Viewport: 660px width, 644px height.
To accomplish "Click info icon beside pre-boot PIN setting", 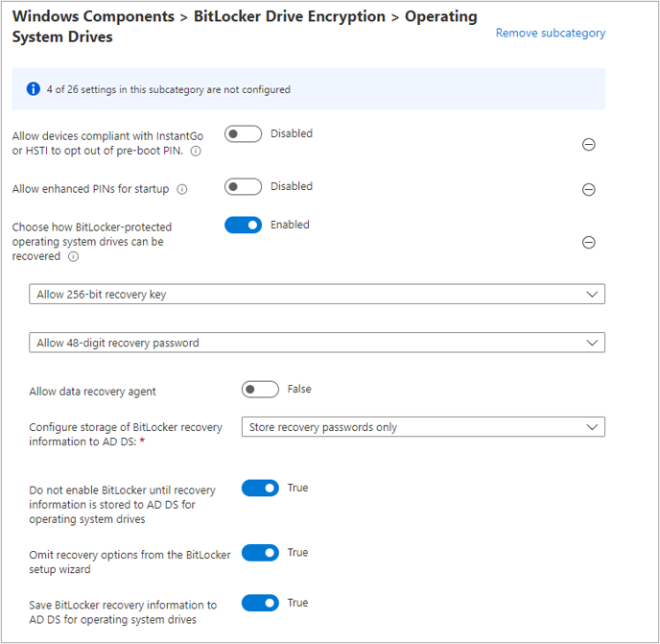I will 196,152.
